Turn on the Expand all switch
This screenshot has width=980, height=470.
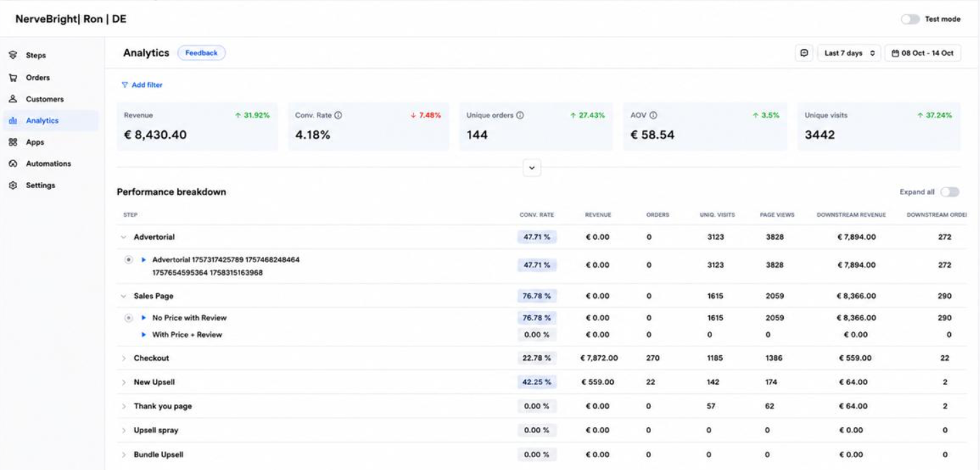949,192
